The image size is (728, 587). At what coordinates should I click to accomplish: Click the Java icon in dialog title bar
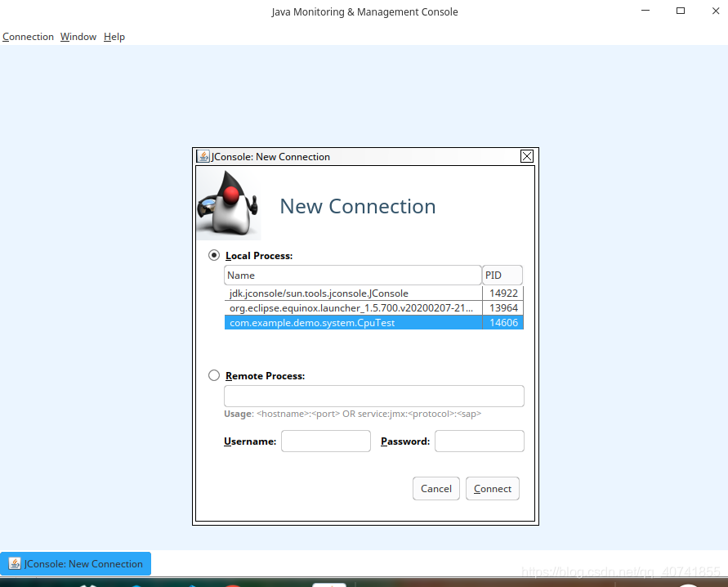coord(203,156)
